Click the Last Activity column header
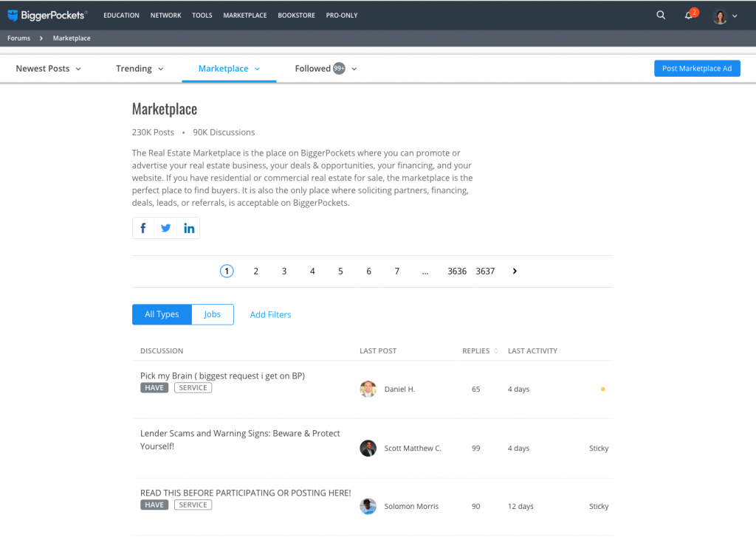 532,350
